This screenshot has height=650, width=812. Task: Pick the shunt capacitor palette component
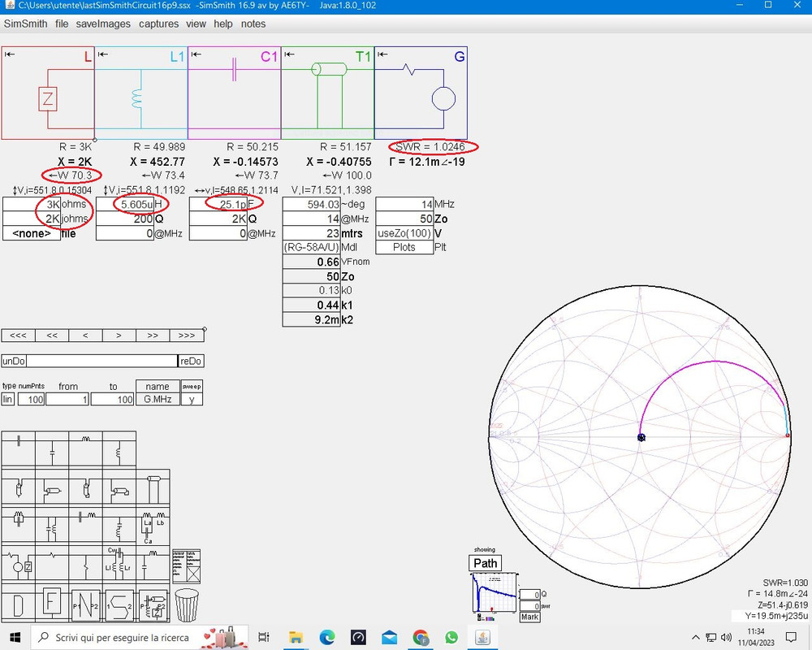pyautogui.click(x=52, y=450)
